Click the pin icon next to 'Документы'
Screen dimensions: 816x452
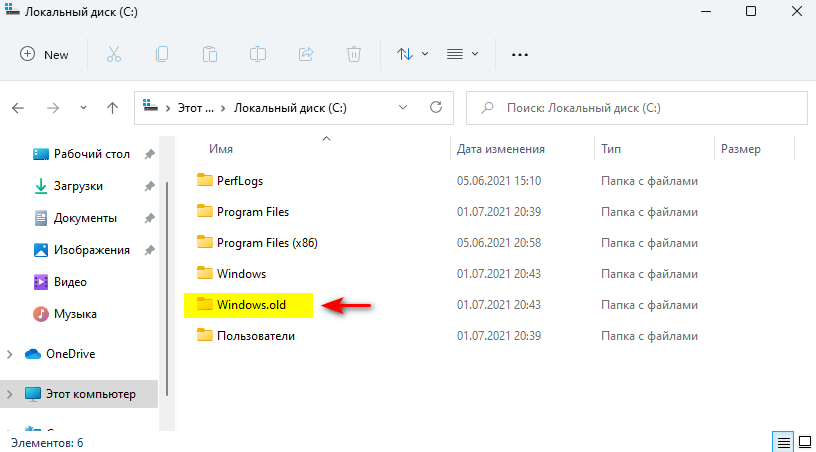[149, 218]
